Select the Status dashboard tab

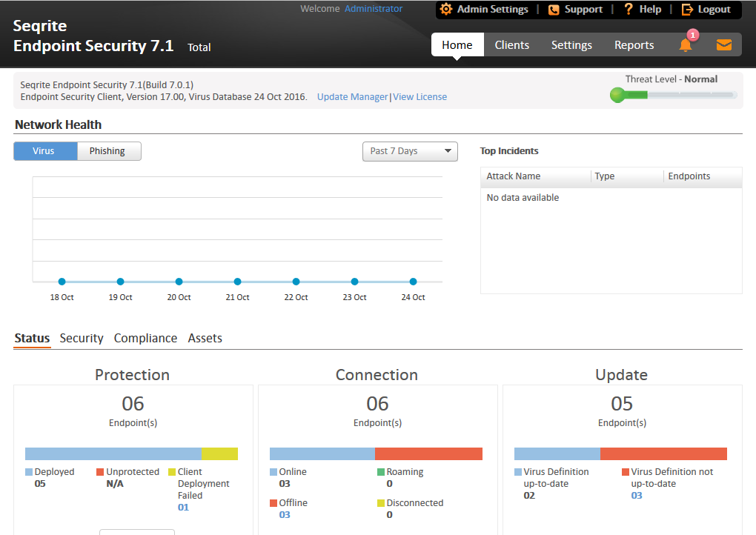pyautogui.click(x=32, y=339)
